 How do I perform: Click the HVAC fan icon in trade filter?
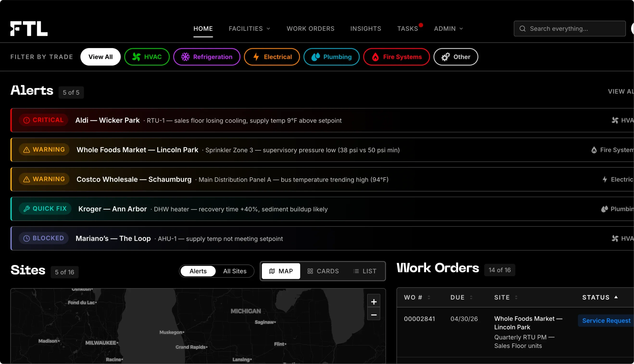136,57
